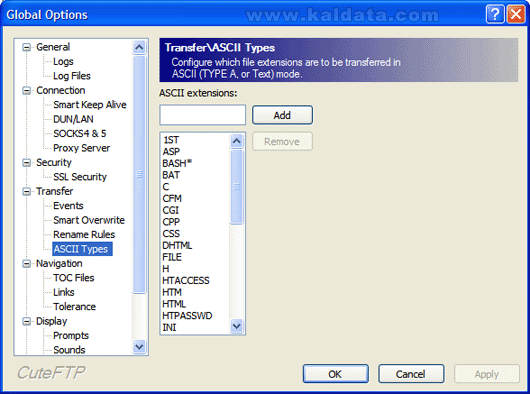Select the HTPASSWD extension entry
This screenshot has width=530, height=394.
click(187, 316)
